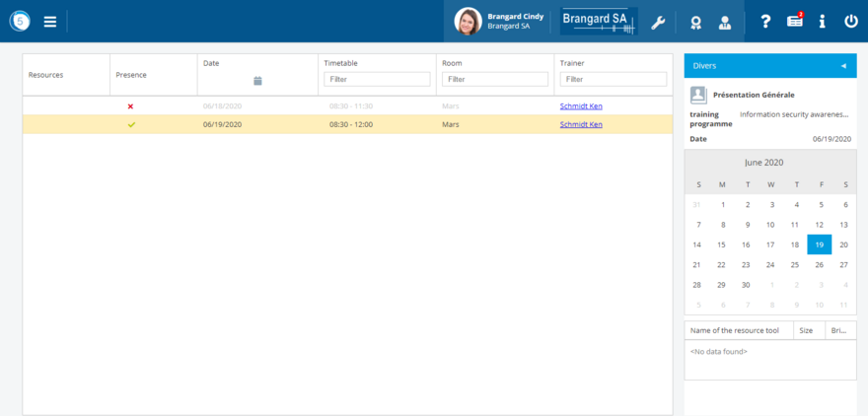This screenshot has width=868, height=416.
Task: Sort by the Presence column header
Action: [x=131, y=75]
